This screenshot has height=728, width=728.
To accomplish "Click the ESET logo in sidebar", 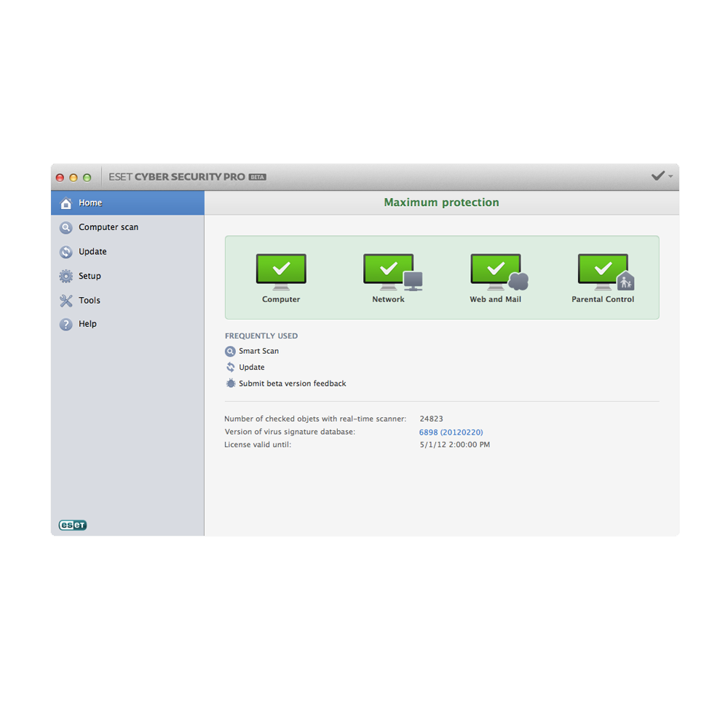I will click(x=73, y=525).
